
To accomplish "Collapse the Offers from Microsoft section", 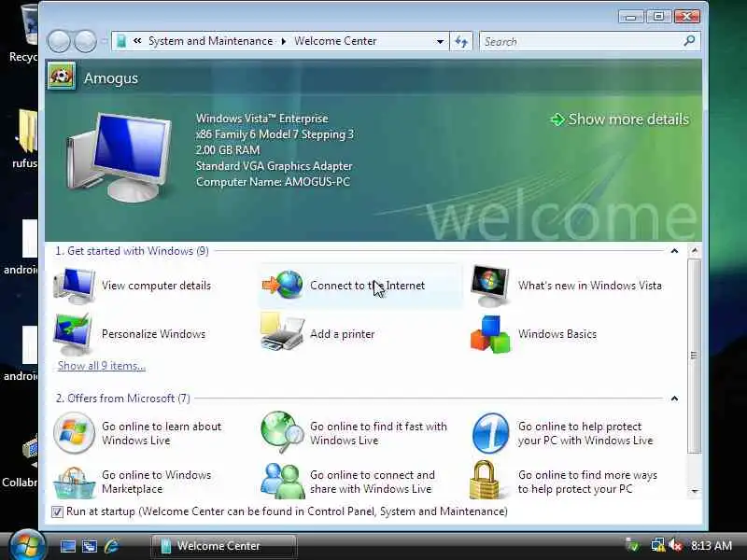I will 674,399.
